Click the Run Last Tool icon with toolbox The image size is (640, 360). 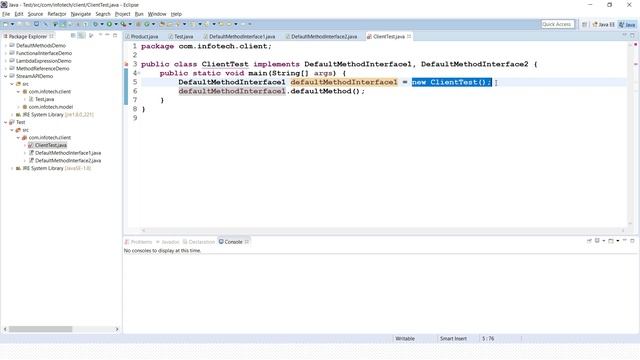pos(123,24)
